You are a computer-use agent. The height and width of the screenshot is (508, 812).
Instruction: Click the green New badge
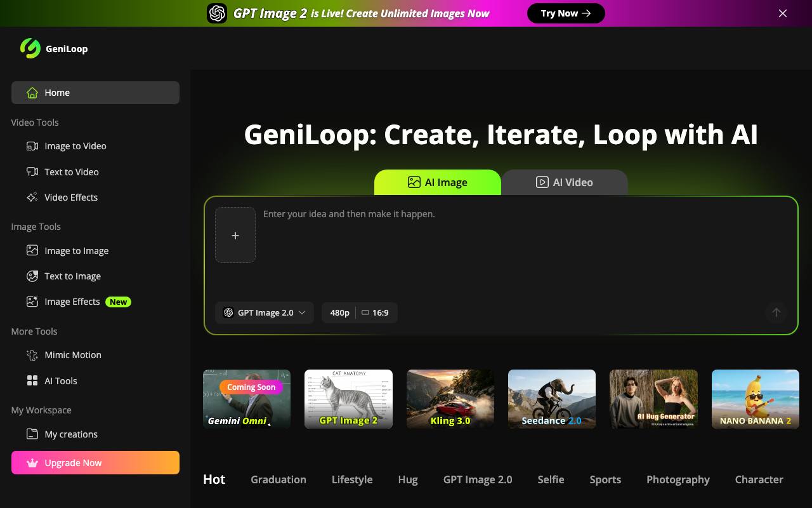click(x=118, y=302)
